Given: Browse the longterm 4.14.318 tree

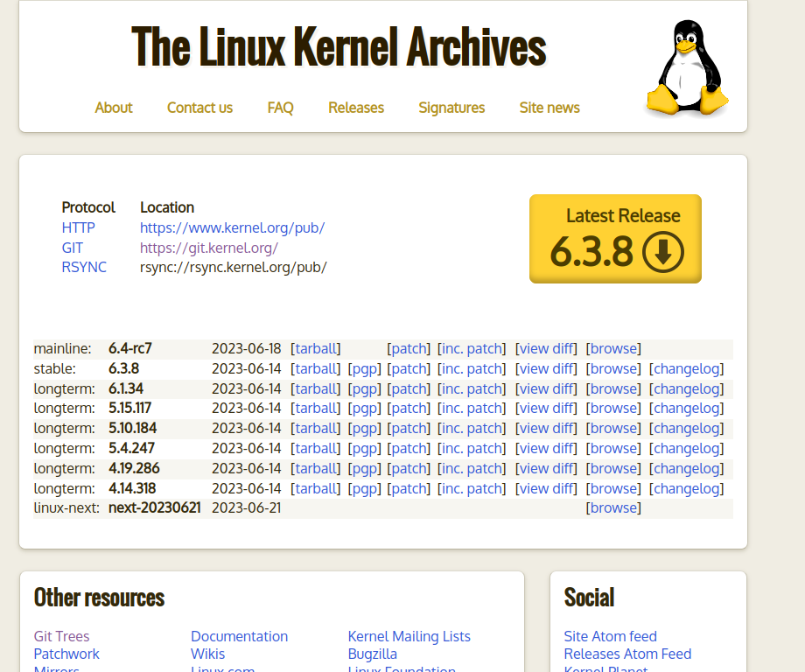Looking at the screenshot, I should tap(613, 489).
